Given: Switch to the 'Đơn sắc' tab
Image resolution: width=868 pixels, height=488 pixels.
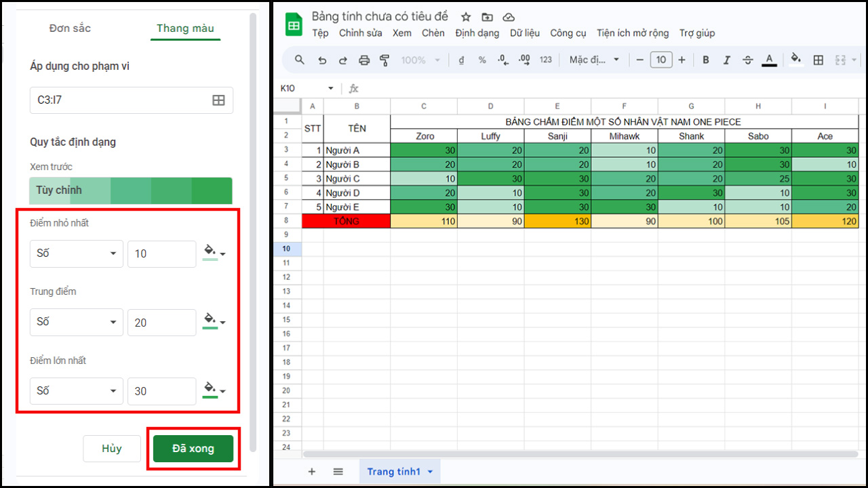Looking at the screenshot, I should (x=70, y=28).
